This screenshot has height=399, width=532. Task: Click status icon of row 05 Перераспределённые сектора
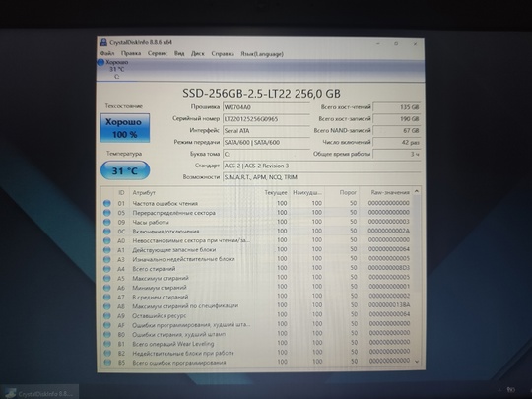point(106,213)
